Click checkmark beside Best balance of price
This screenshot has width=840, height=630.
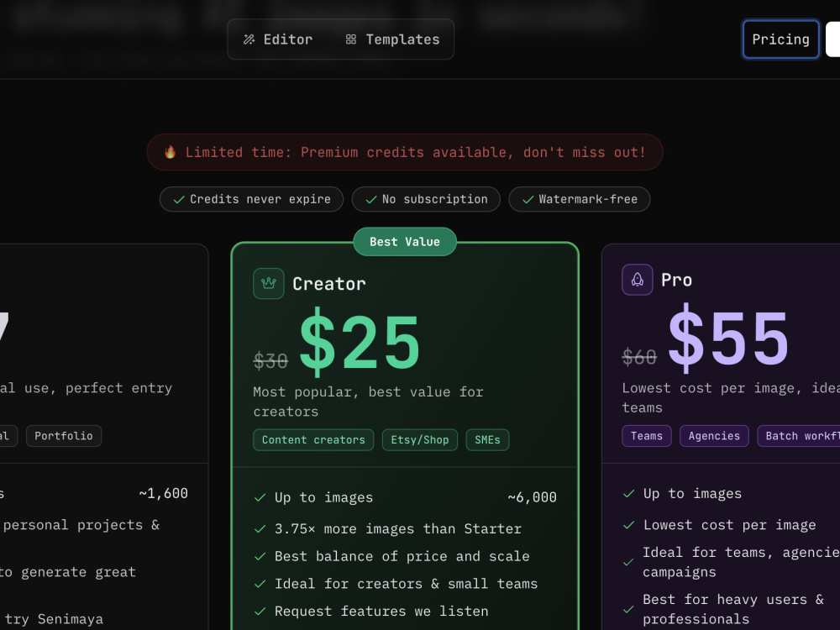coord(260,557)
